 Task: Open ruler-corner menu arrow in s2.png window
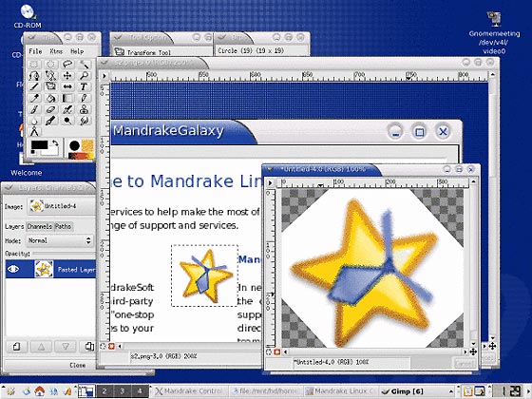(x=104, y=76)
